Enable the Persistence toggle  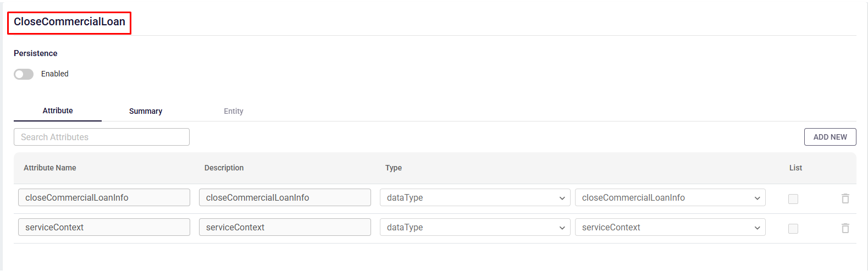coord(24,74)
